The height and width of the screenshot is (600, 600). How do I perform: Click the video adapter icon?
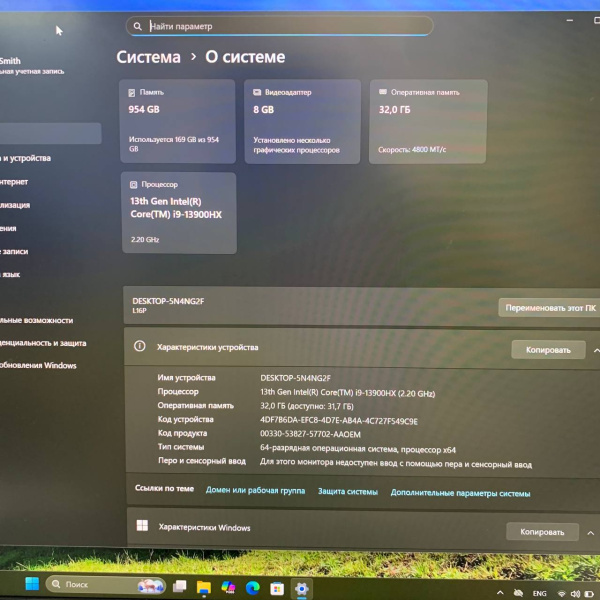257,92
